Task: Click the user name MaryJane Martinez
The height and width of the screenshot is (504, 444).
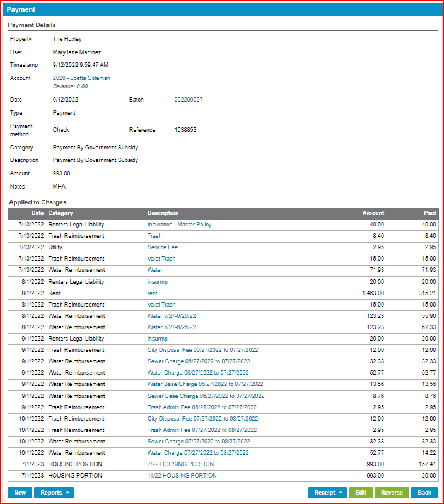Action: 77,52
